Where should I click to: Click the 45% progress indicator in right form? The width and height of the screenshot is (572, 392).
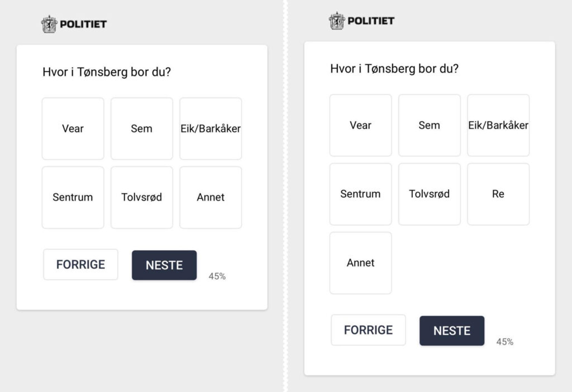[x=505, y=342]
